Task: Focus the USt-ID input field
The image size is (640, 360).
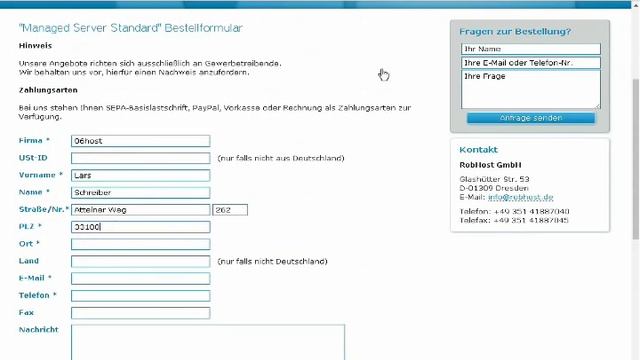Action: tap(140, 158)
